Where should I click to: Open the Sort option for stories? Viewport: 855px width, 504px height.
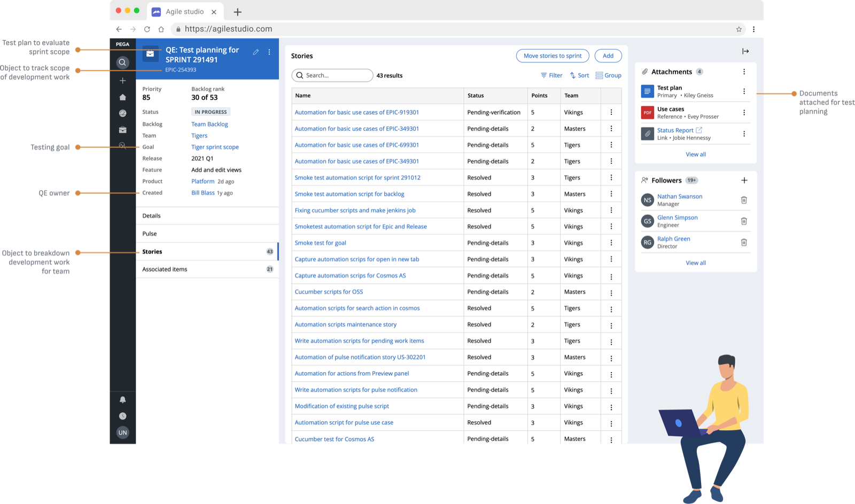(x=579, y=75)
